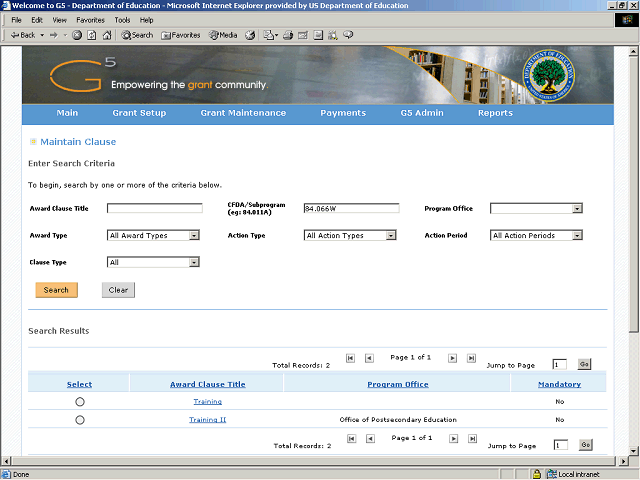The width and height of the screenshot is (640, 480).
Task: Open the File menu
Action: [x=16, y=20]
